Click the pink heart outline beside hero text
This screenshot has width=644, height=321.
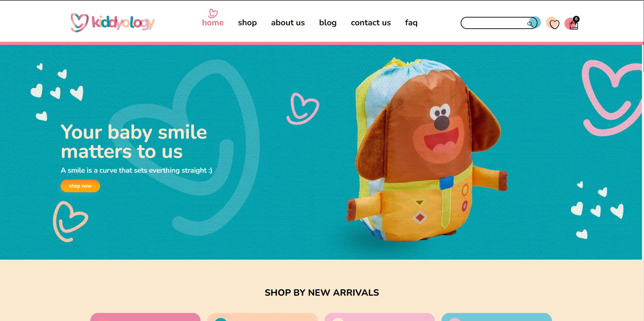point(303,109)
